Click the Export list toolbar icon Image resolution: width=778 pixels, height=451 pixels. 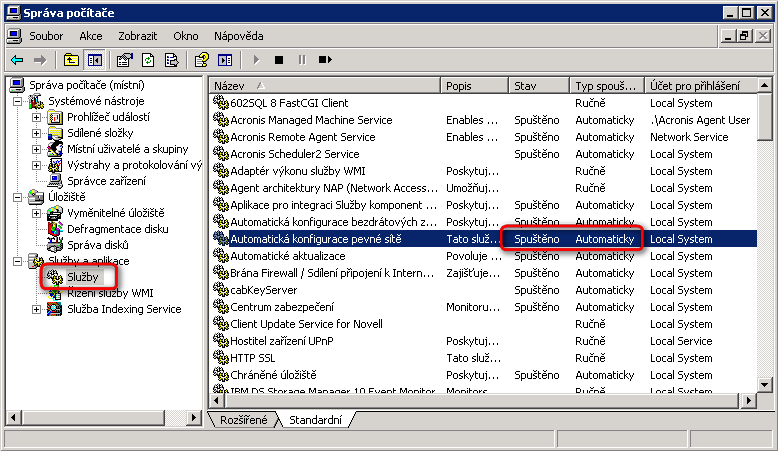pos(171,60)
